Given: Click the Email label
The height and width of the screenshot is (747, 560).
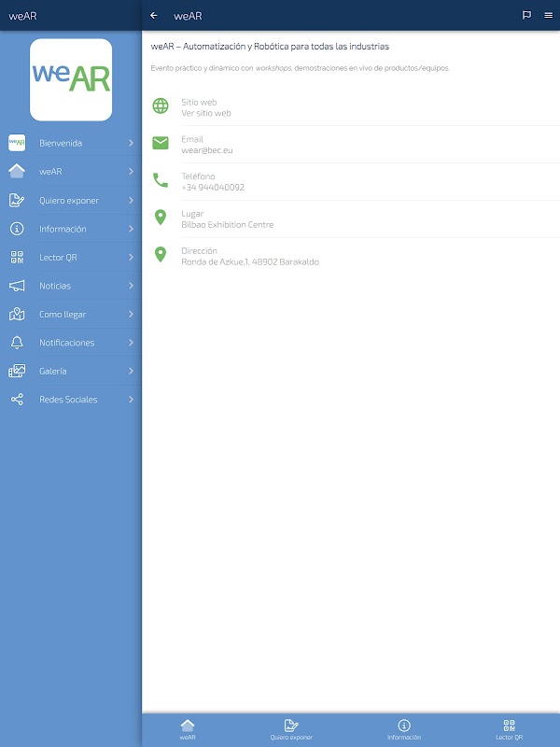Looking at the screenshot, I should [x=192, y=139].
